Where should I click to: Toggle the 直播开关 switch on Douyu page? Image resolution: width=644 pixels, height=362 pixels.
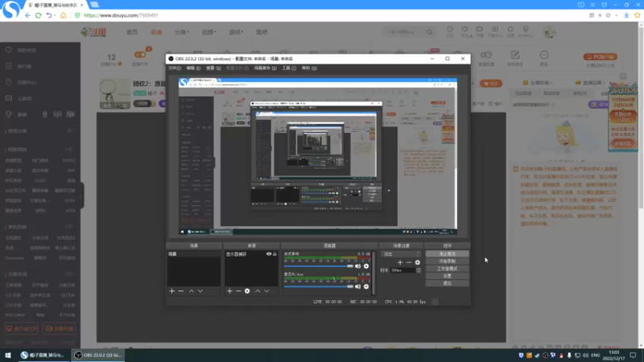(x=140, y=55)
